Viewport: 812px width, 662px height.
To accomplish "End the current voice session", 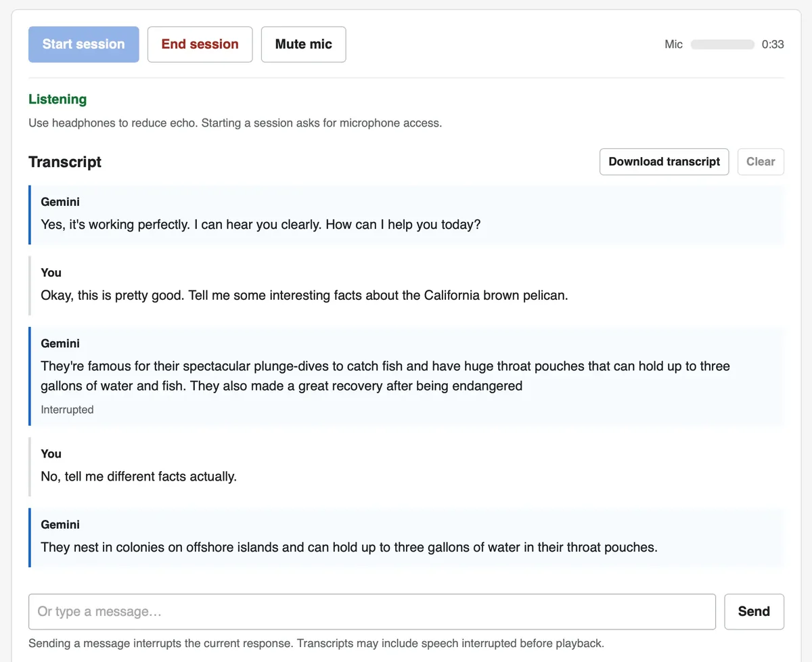I will [200, 45].
